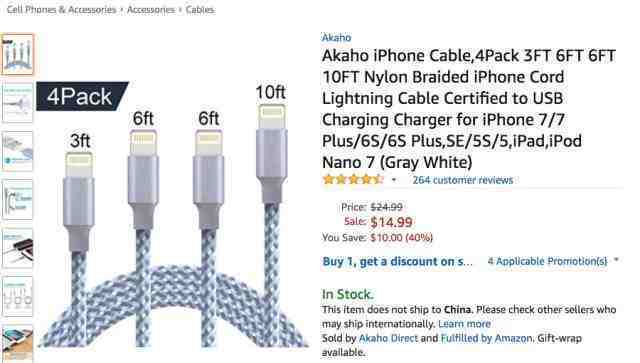The width and height of the screenshot is (640, 363).
Task: Select the seventh product thumbnail at bottom
Action: [x=17, y=343]
